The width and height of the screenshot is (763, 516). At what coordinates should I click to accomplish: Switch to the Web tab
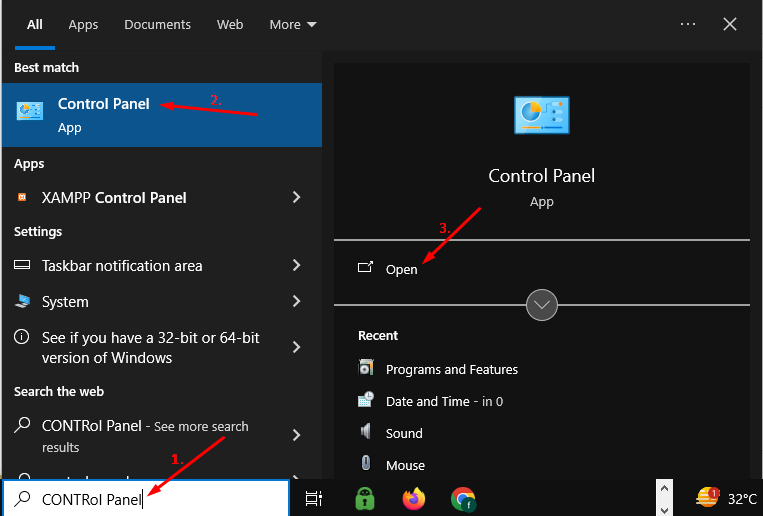point(230,24)
